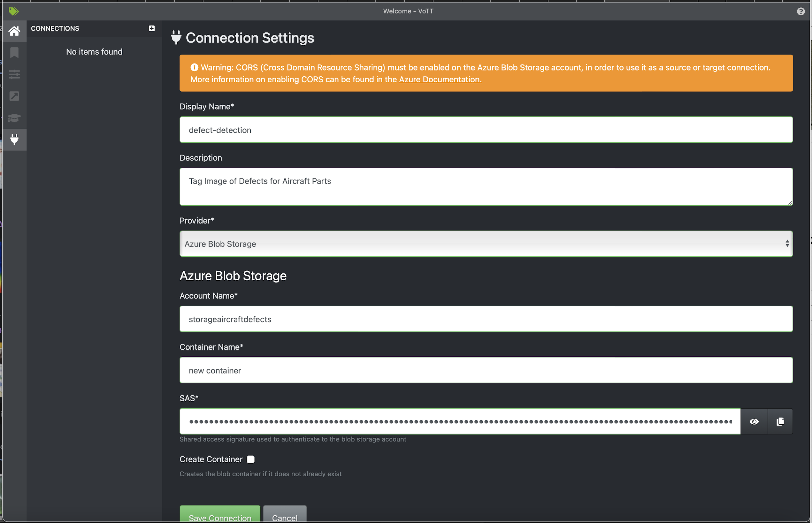
Task: Click the Save Connection button
Action: point(220,514)
